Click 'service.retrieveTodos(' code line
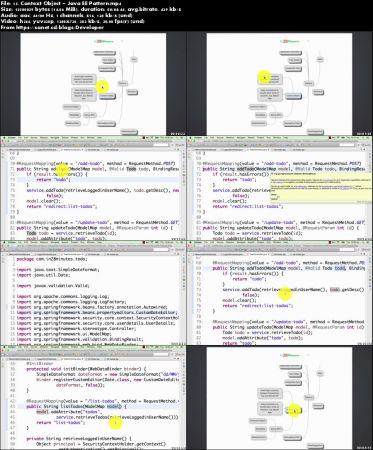Screen dimensions: 373x450 tap(117, 417)
